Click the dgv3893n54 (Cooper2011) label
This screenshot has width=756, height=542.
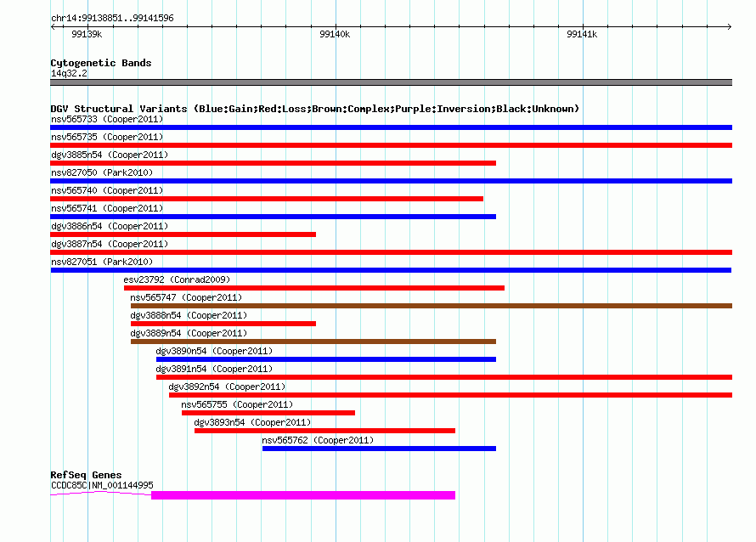[252, 422]
